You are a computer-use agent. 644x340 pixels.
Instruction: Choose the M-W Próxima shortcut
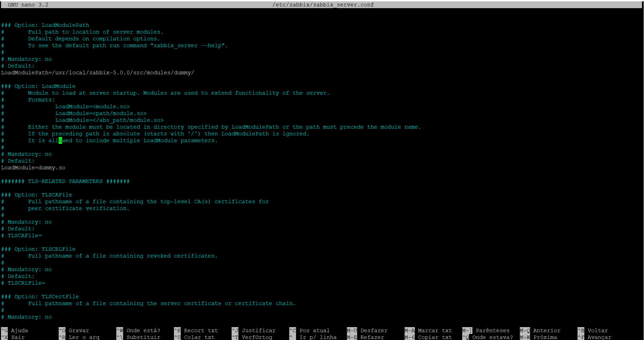(539, 337)
